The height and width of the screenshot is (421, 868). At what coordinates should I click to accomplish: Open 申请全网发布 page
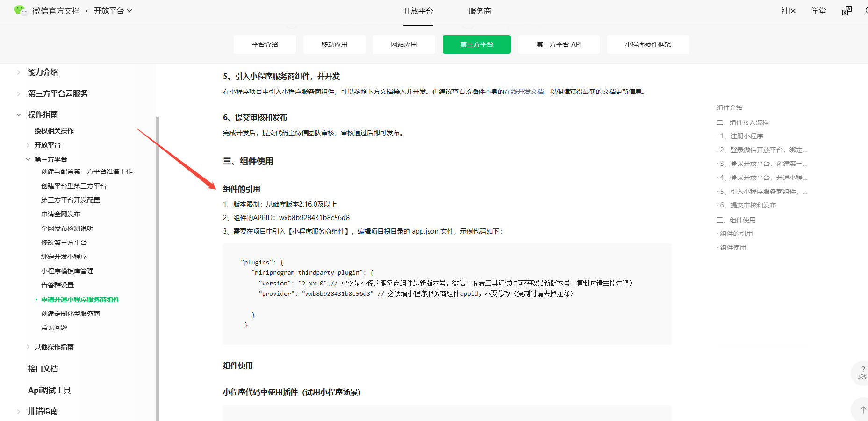(61, 214)
